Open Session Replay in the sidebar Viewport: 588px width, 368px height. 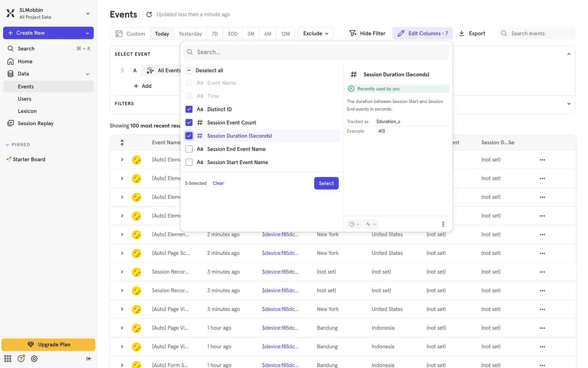[x=36, y=123]
